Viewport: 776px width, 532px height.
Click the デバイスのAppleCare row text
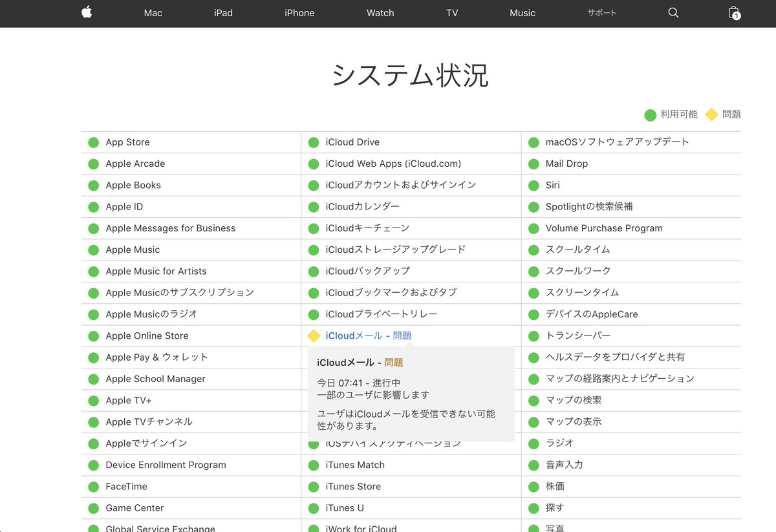pos(591,314)
